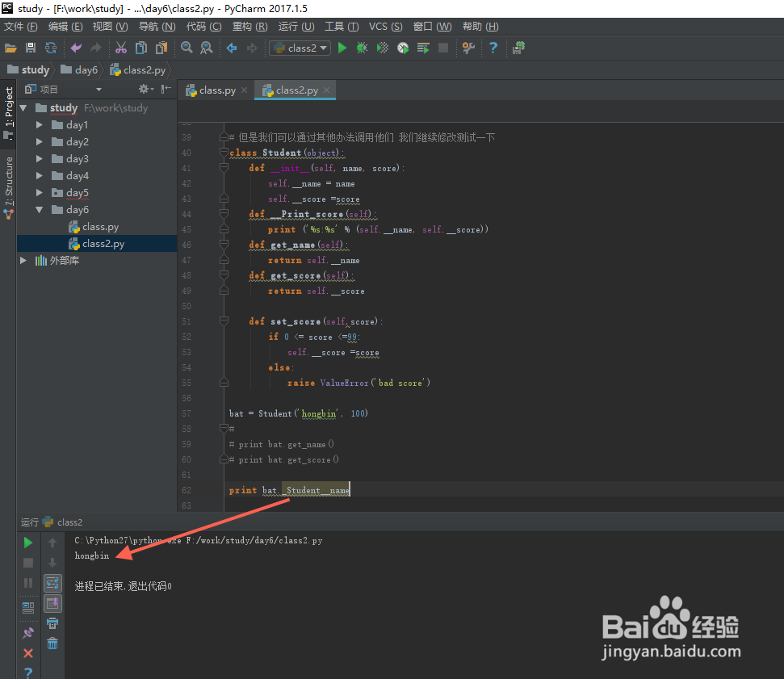The height and width of the screenshot is (679, 784).
Task: Open Settings wrench icon
Action: coord(468,48)
